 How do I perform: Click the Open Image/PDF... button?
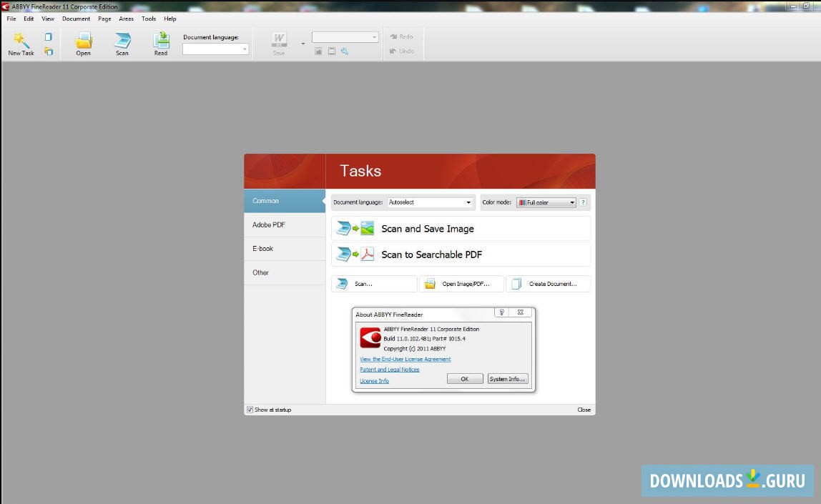(x=461, y=284)
